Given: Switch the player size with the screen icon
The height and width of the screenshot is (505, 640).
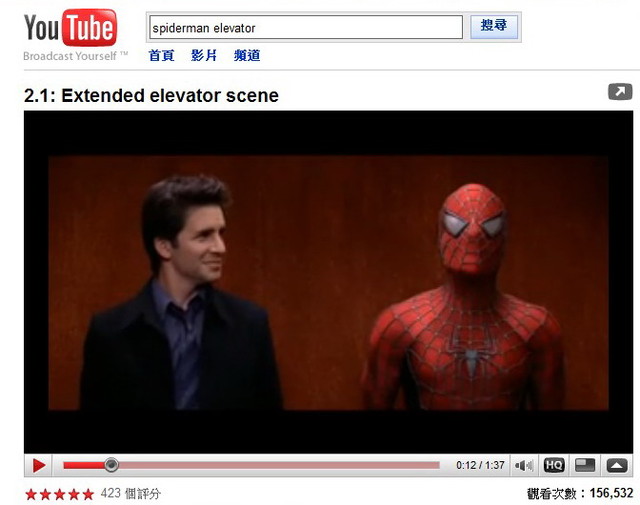Looking at the screenshot, I should 584,465.
